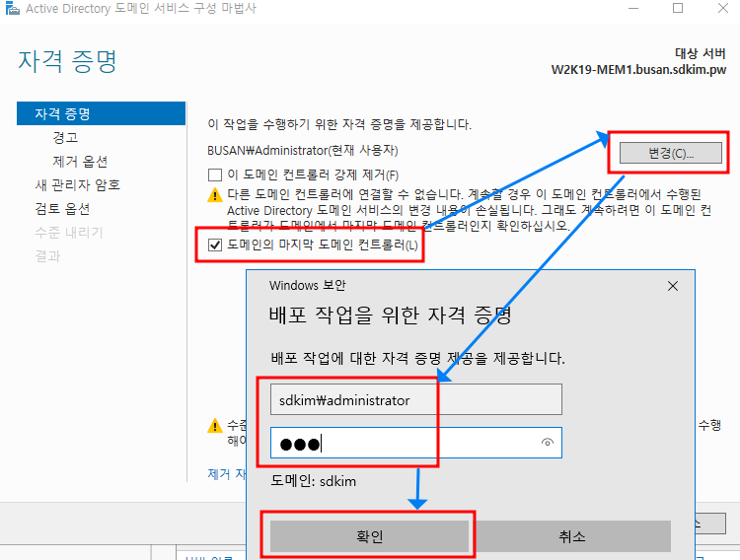Confirm credentials with the 확인 button
This screenshot has height=560, width=740.
(x=370, y=536)
